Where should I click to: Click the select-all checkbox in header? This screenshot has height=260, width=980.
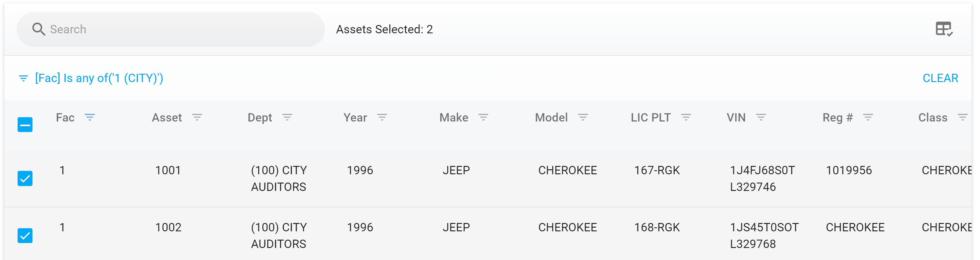click(25, 124)
